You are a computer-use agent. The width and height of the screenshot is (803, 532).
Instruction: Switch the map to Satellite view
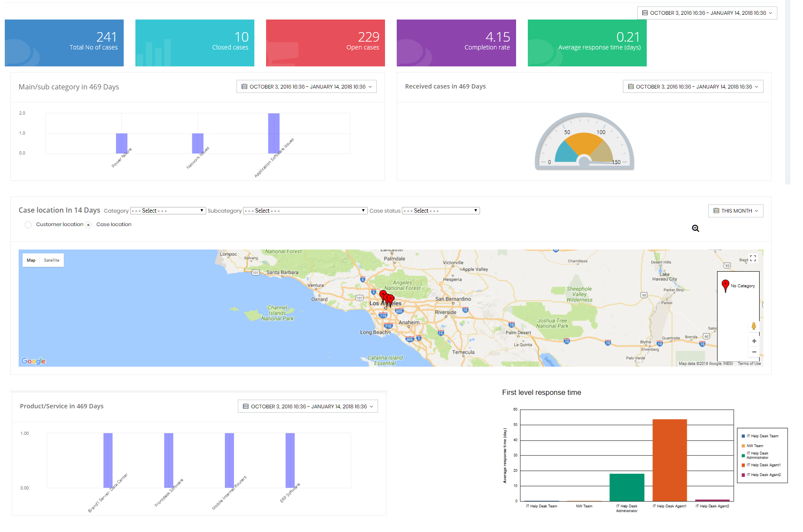[x=52, y=260]
